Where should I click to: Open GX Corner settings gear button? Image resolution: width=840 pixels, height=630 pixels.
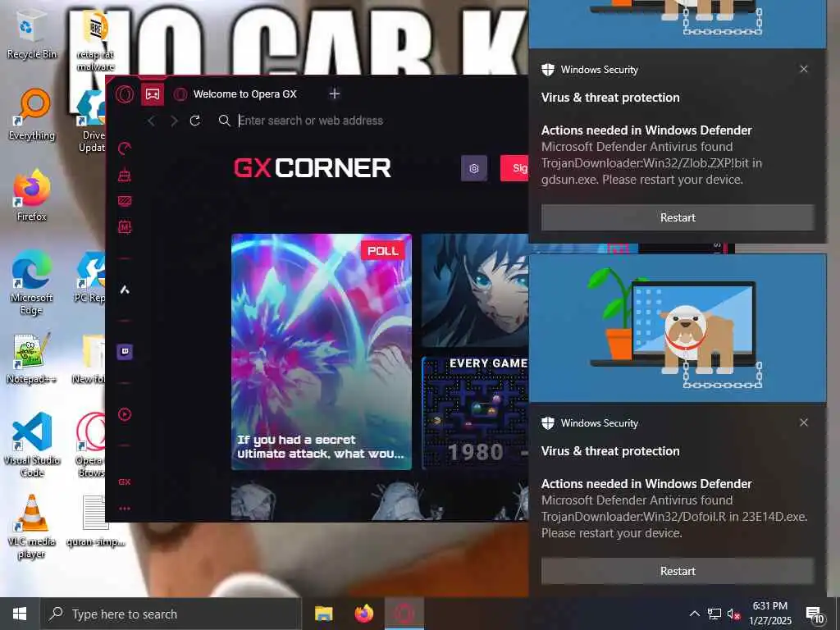(474, 168)
